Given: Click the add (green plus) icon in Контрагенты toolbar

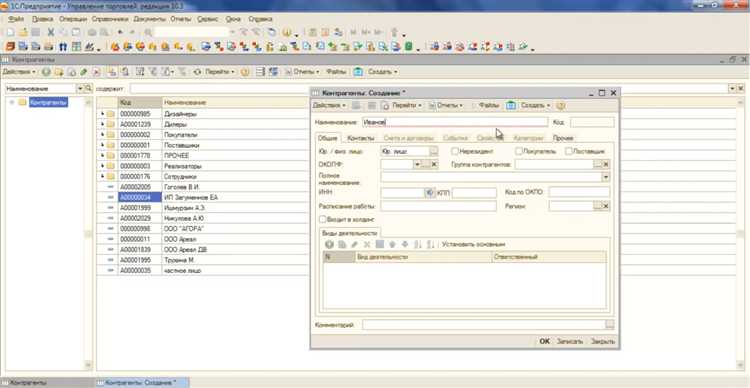Looking at the screenshot, I should [x=46, y=72].
